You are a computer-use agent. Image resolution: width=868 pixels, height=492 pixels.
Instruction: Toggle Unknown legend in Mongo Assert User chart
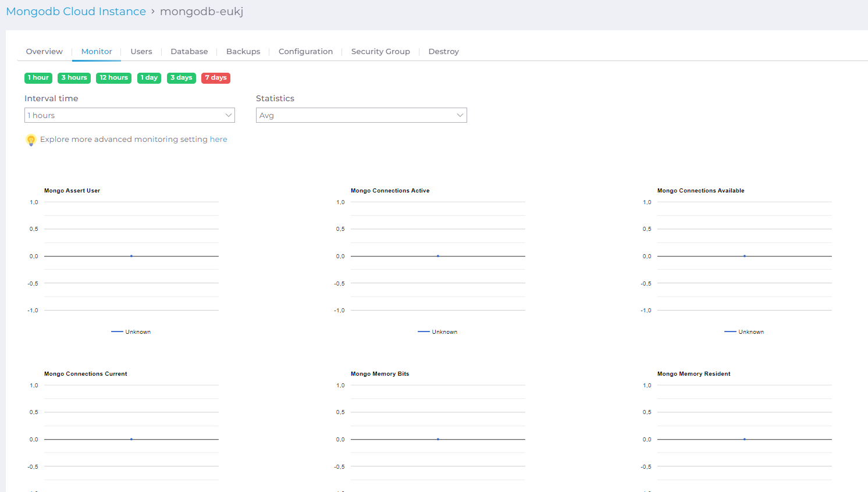tap(131, 332)
